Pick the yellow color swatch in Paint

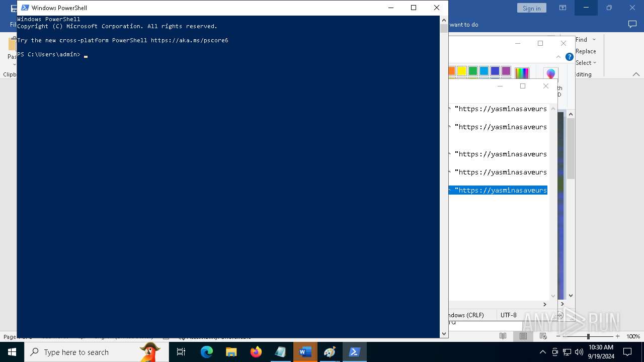coord(462,71)
